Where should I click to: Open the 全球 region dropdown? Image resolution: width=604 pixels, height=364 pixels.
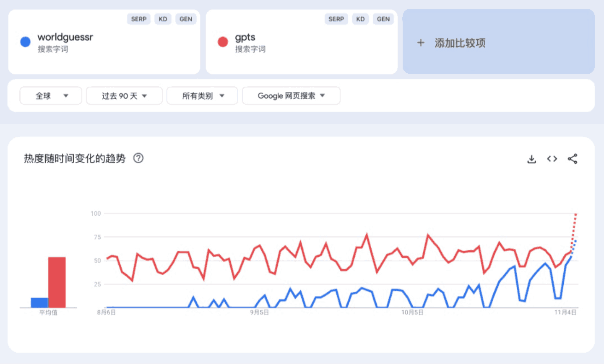pyautogui.click(x=51, y=96)
